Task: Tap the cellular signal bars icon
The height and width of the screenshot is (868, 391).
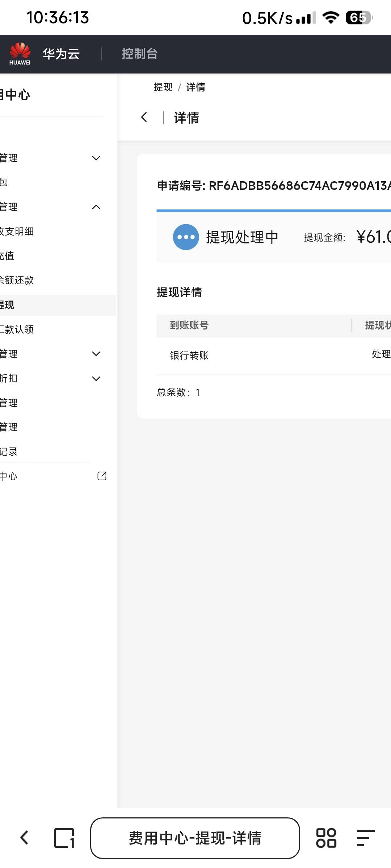Action: (306, 18)
